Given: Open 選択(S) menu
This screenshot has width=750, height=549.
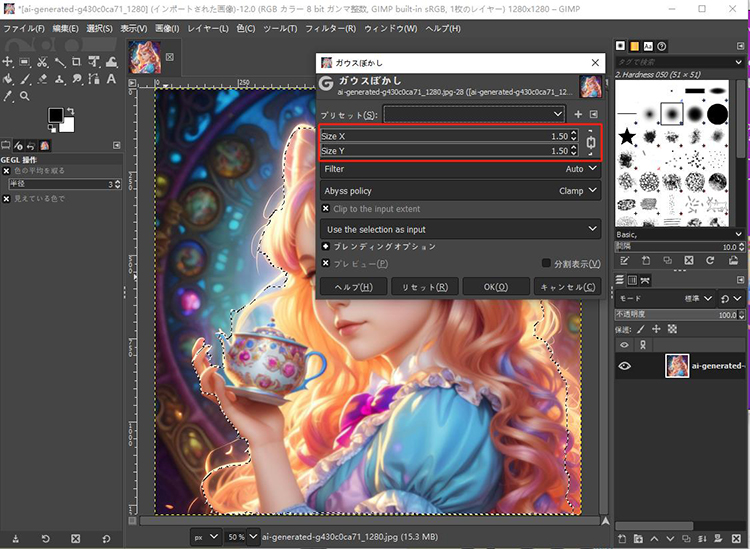Looking at the screenshot, I should click(99, 29).
